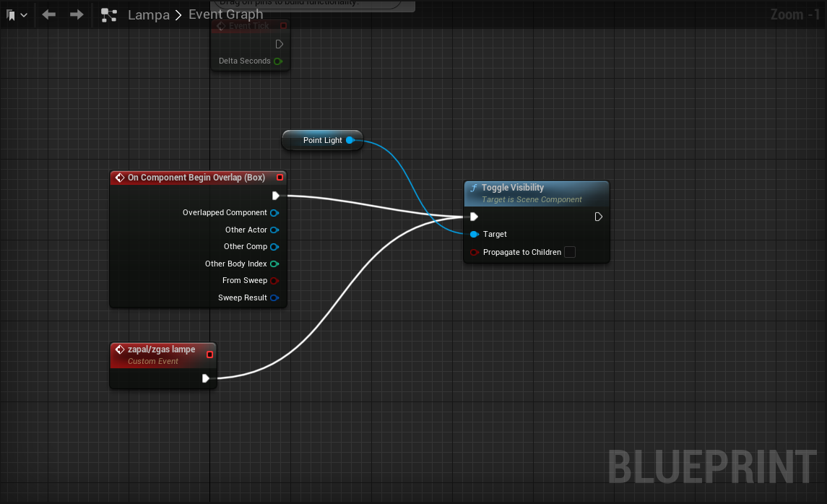Click Event Graph breadcrumb label
This screenshot has width=827, height=504.
coord(225,14)
